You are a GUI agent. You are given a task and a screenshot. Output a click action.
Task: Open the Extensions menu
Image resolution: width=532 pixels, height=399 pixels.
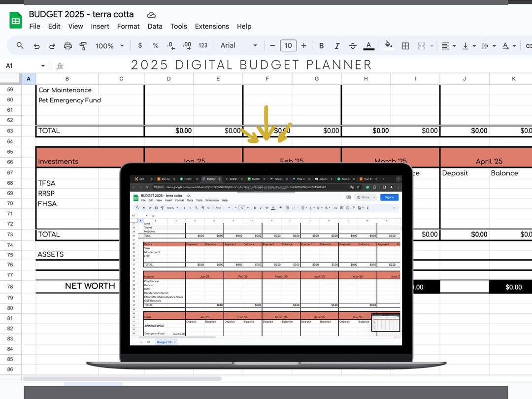pos(212,26)
